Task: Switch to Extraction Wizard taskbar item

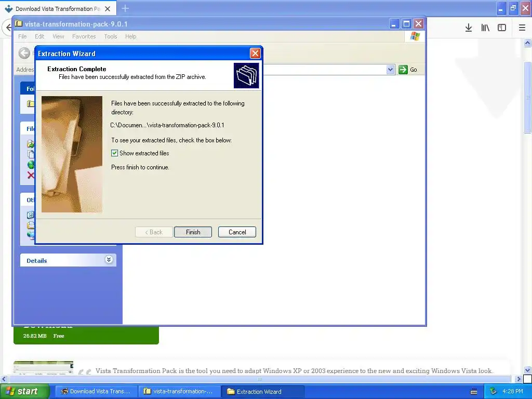Action: pyautogui.click(x=263, y=391)
